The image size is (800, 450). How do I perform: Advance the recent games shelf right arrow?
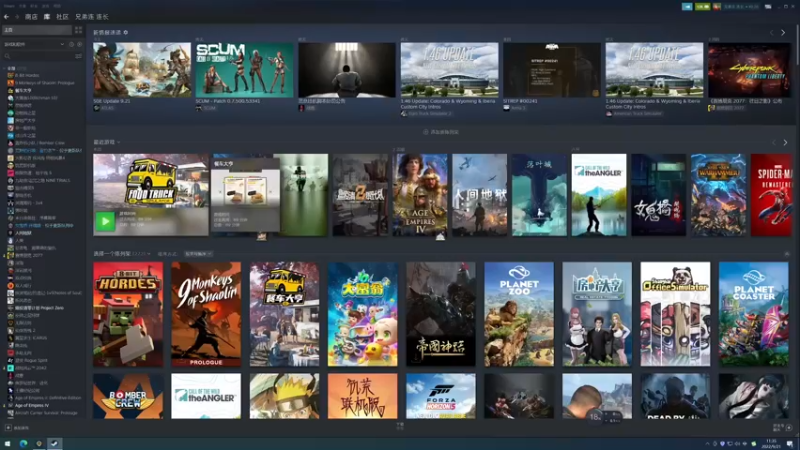(785, 143)
